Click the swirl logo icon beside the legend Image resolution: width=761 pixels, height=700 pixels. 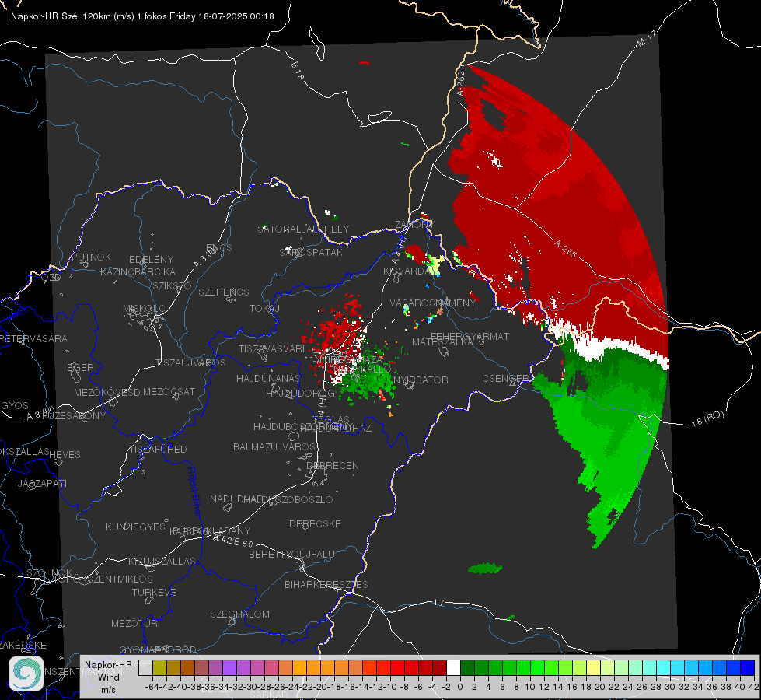[26, 673]
